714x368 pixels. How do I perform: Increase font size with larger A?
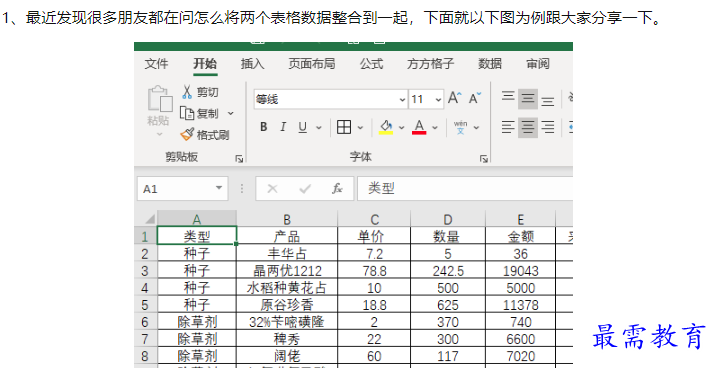coord(454,98)
